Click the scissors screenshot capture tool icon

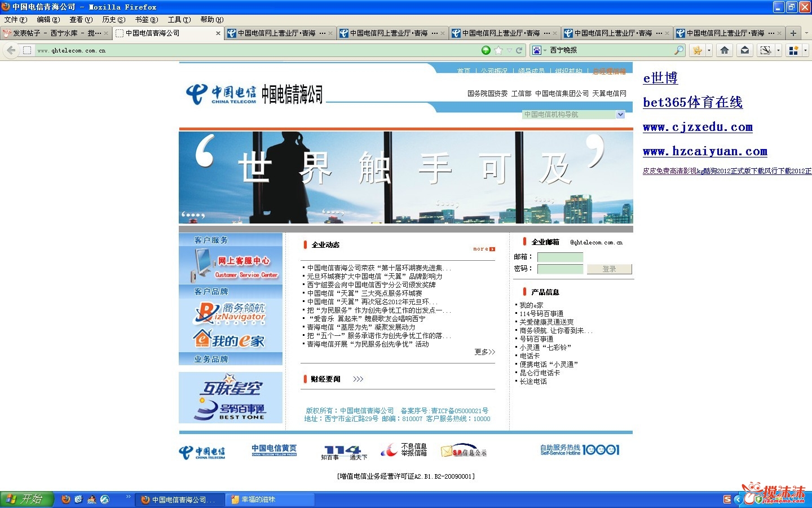765,50
